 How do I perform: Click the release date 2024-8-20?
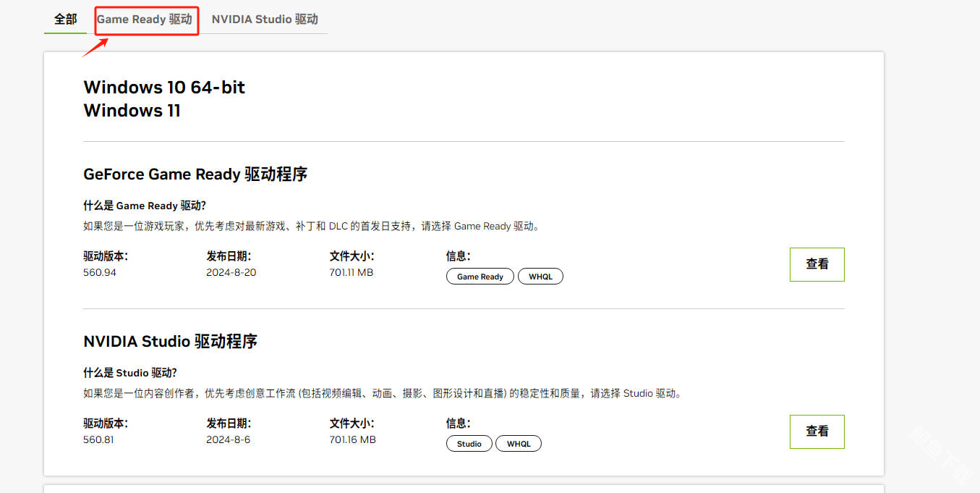(x=231, y=273)
